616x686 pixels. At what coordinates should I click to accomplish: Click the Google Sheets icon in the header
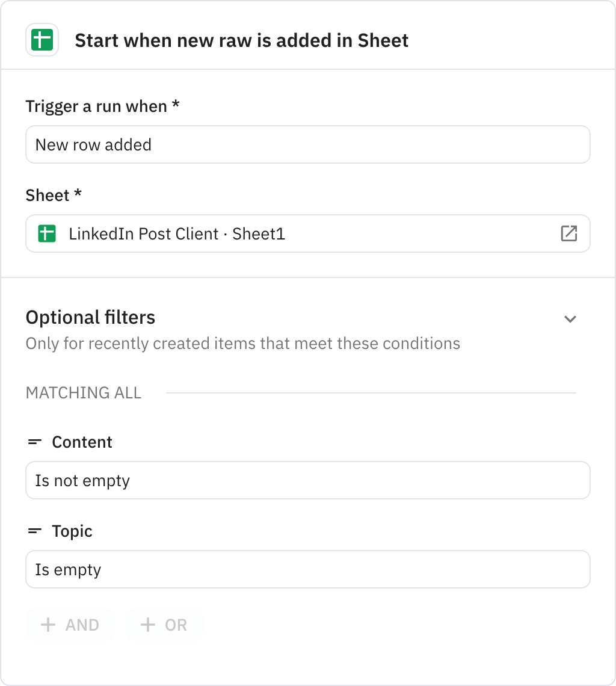[x=42, y=40]
